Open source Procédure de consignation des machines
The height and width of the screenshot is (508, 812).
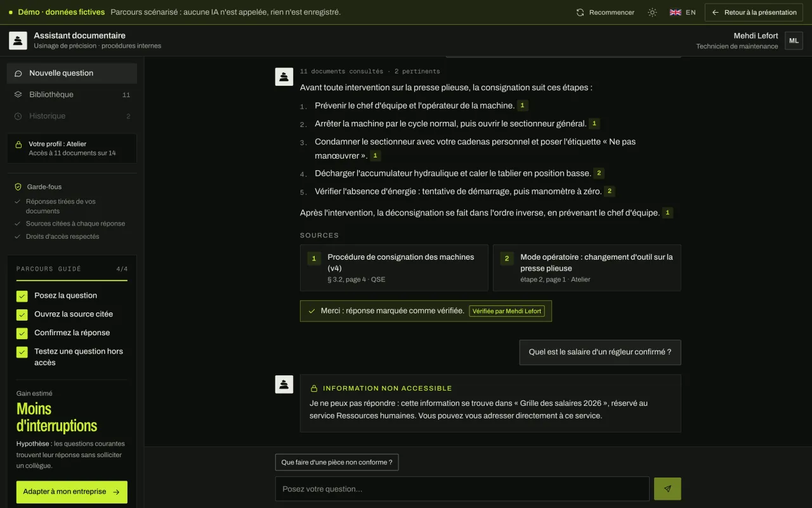pyautogui.click(x=394, y=268)
